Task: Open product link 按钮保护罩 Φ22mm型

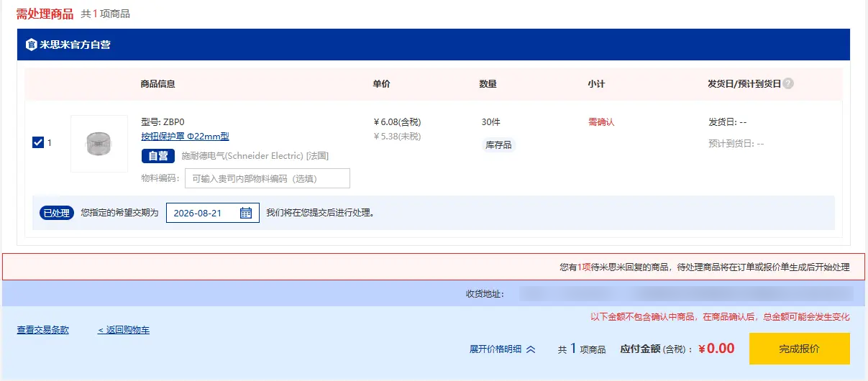Action: pyautogui.click(x=185, y=137)
